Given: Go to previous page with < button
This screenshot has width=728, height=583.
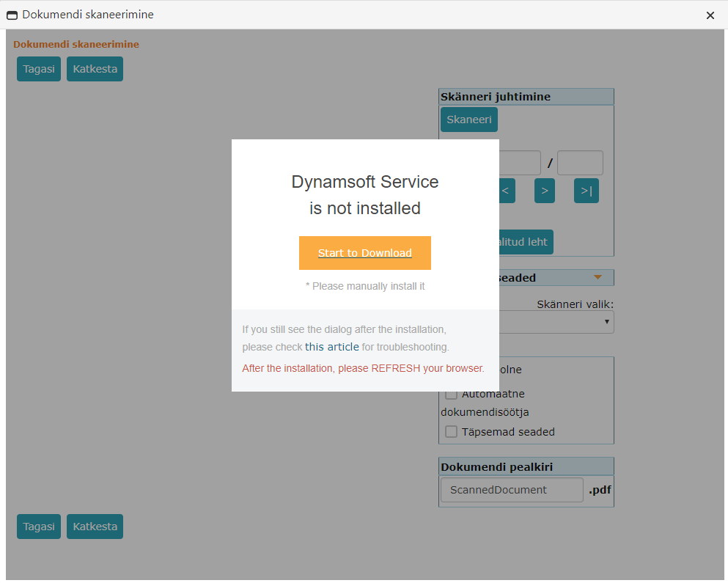Looking at the screenshot, I should tap(507, 191).
